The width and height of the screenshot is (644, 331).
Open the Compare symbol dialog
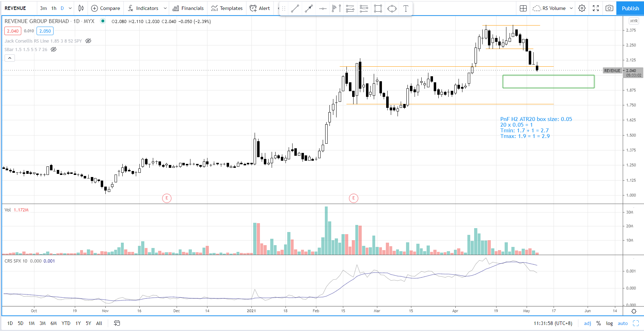pyautogui.click(x=106, y=8)
